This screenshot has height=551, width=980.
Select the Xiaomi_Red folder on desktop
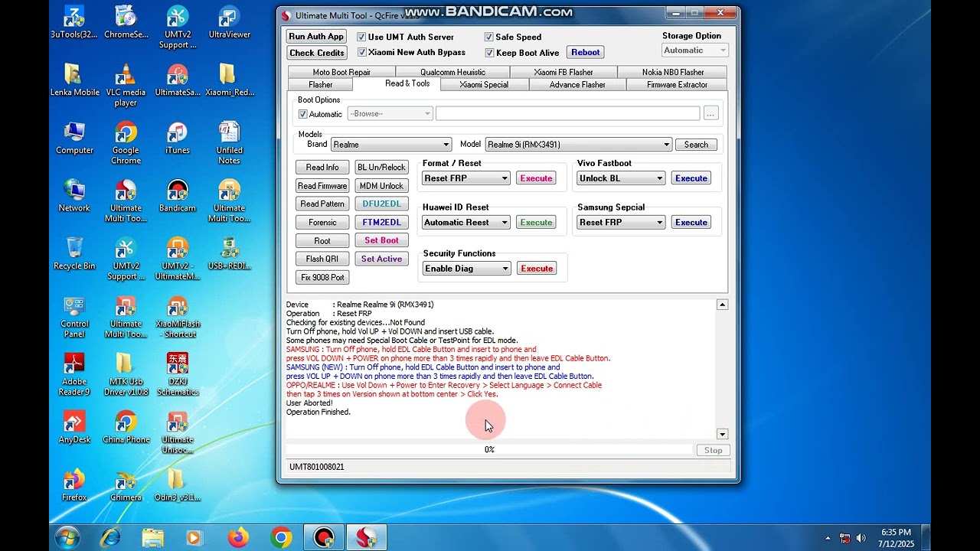pyautogui.click(x=229, y=80)
